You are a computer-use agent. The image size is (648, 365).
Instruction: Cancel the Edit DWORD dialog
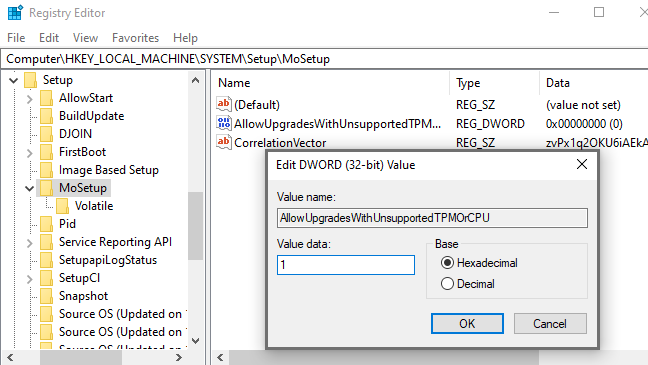tap(550, 323)
